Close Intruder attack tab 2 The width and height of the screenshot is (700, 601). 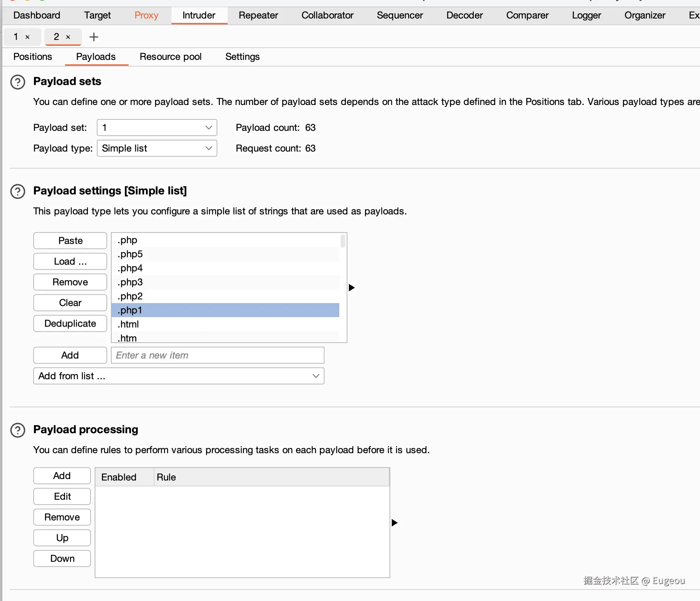68,37
